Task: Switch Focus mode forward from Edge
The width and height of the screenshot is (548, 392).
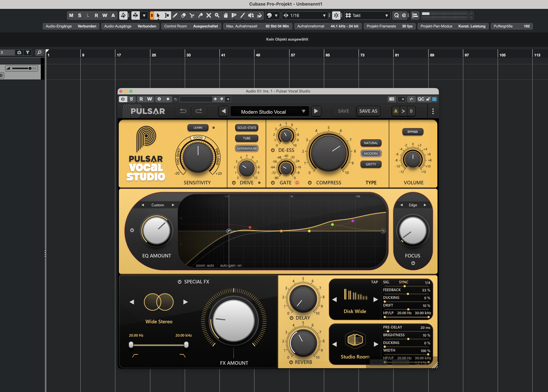Action: coord(425,205)
